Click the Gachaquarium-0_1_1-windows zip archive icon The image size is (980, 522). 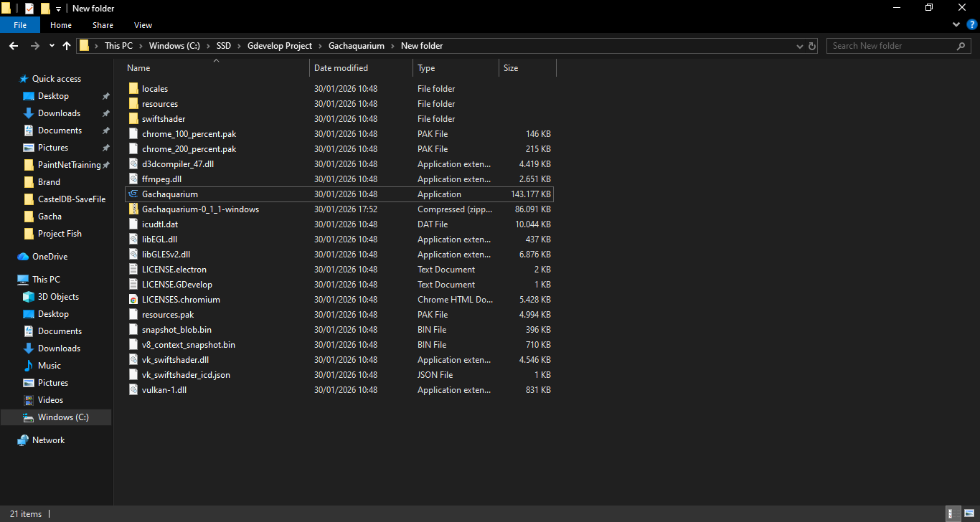coord(133,209)
